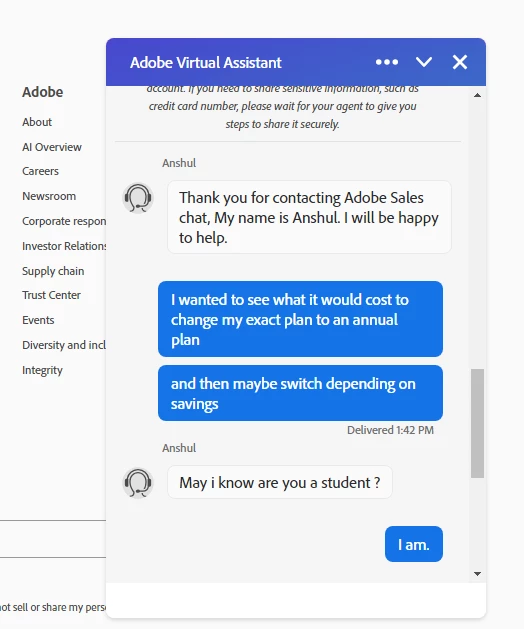
Task: Click agent headset avatar beside greeting message
Action: pyautogui.click(x=138, y=198)
